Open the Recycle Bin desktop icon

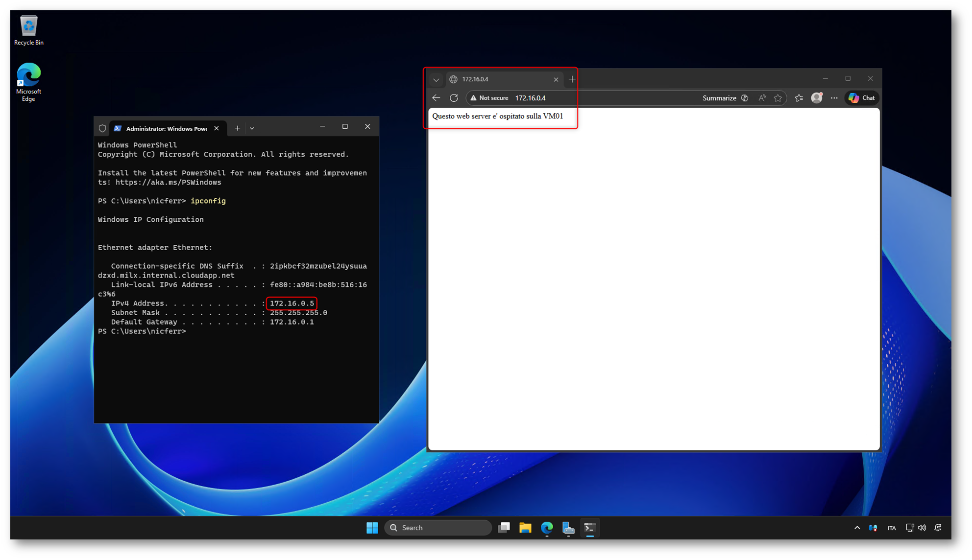point(28,30)
